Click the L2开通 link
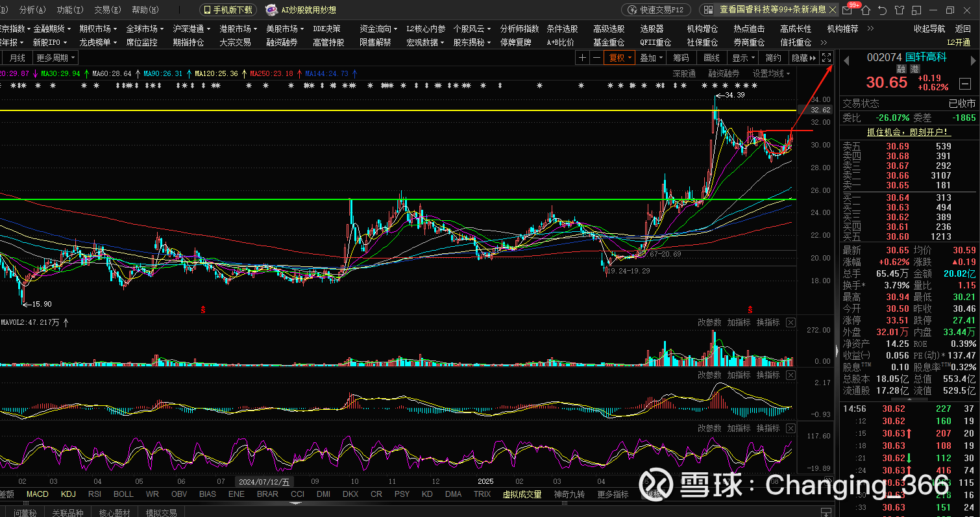 click(959, 42)
